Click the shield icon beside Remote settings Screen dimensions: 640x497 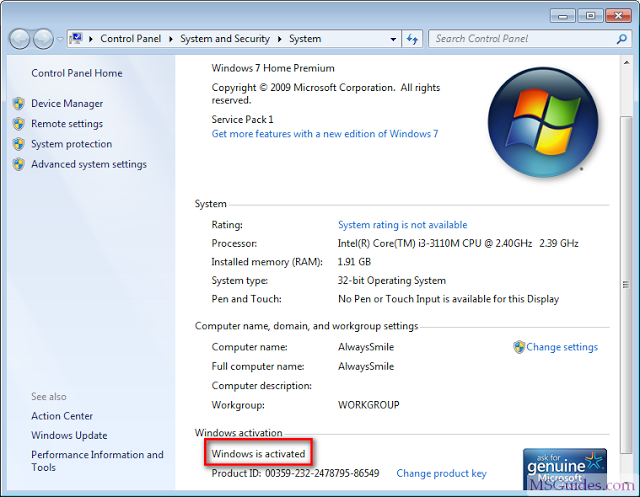pos(18,124)
